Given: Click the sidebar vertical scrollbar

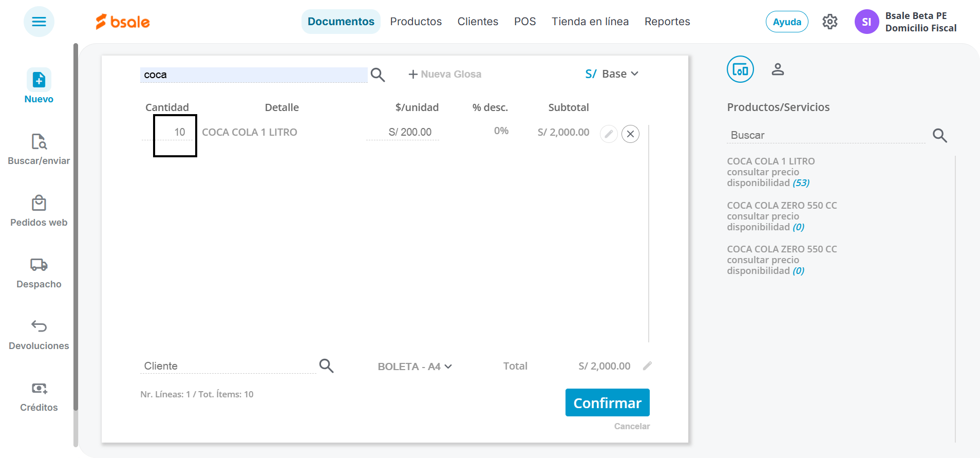Looking at the screenshot, I should 76,226.
